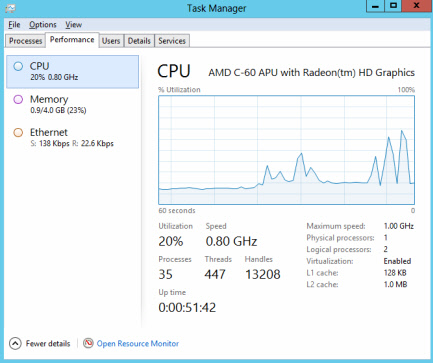
Task: Select the Memory resource entry
Action: click(72, 105)
